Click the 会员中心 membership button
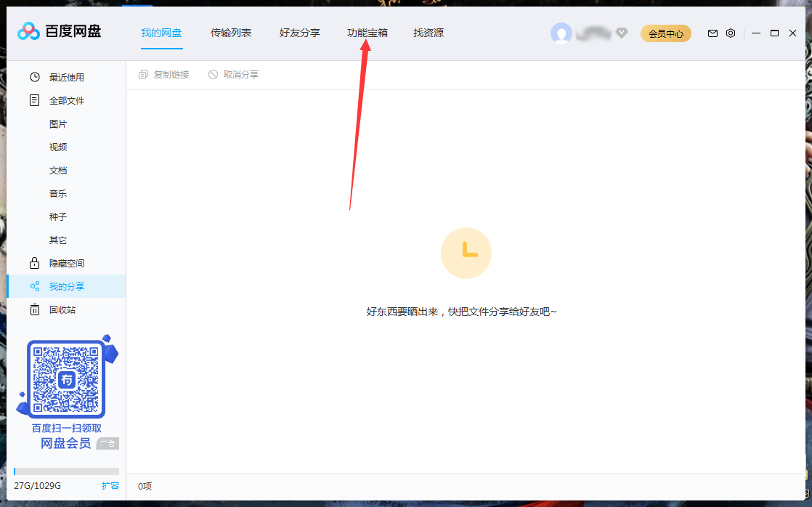 pos(666,33)
